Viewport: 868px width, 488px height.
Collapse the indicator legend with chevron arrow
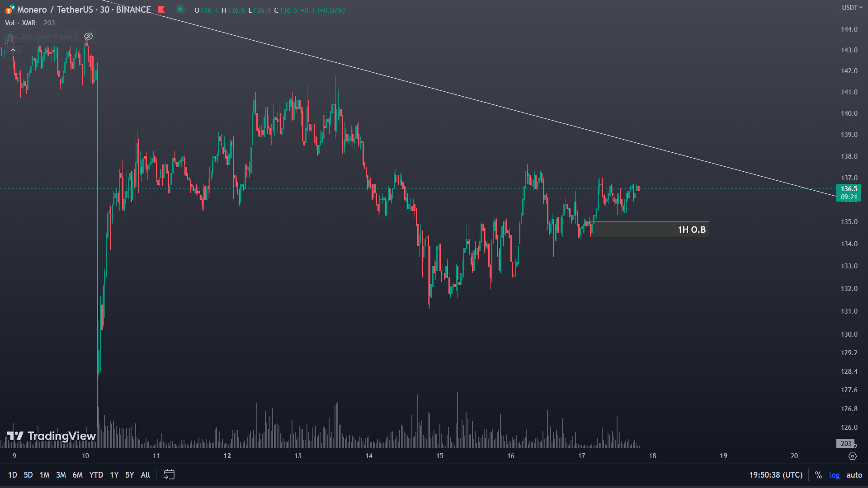pos(13,50)
